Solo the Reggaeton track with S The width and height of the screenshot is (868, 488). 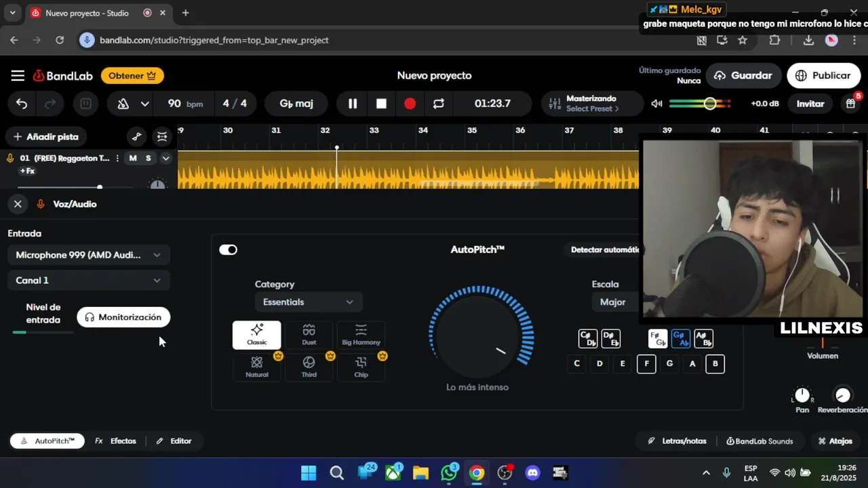(149, 158)
